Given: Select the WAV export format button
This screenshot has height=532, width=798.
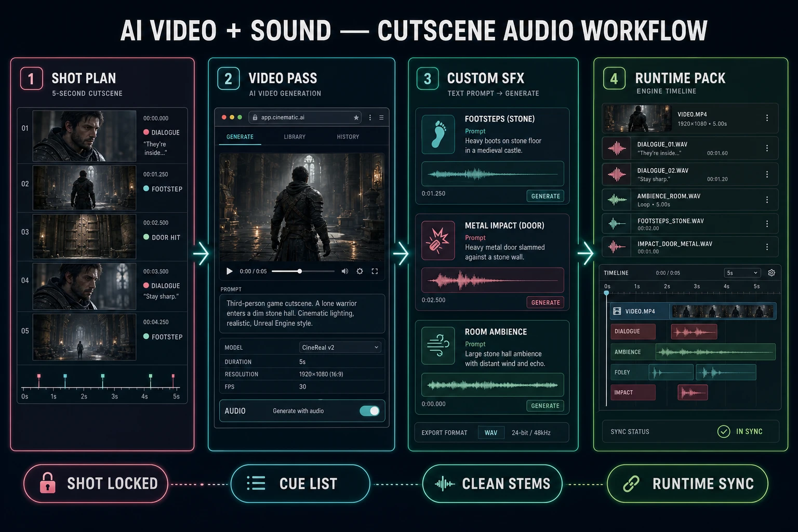Looking at the screenshot, I should point(491,433).
